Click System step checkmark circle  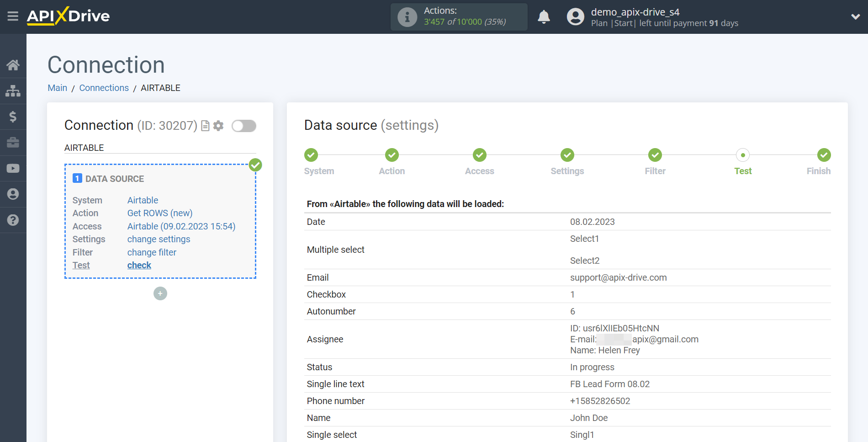[x=311, y=155]
